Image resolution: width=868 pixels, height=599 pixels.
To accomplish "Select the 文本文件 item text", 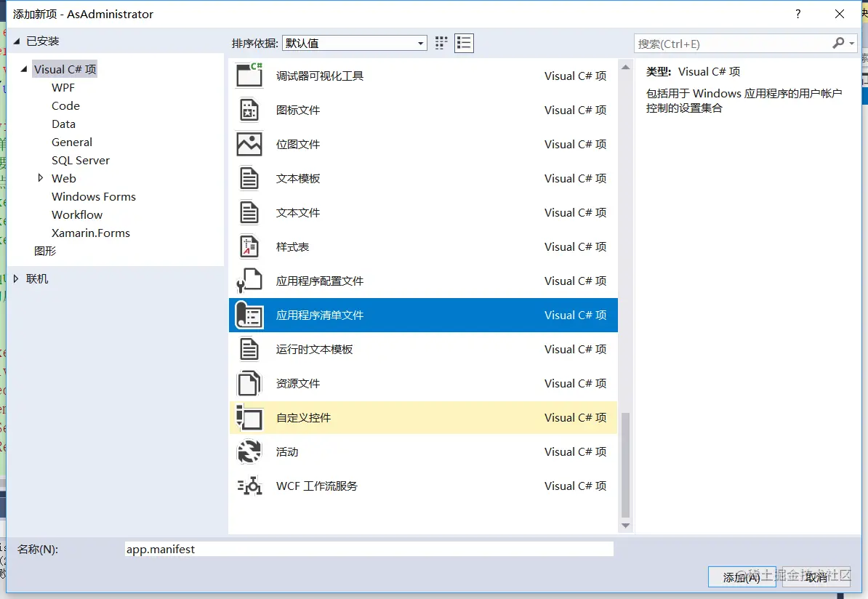I will pyautogui.click(x=298, y=213).
